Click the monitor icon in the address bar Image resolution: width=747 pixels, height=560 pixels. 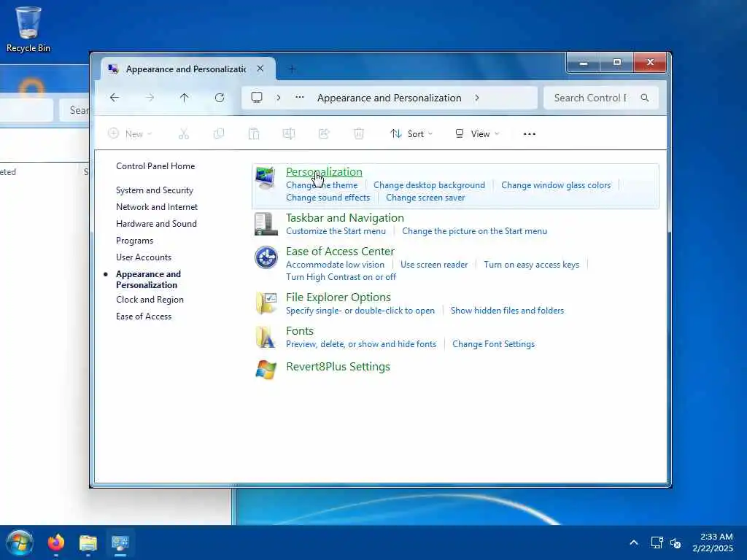257,98
